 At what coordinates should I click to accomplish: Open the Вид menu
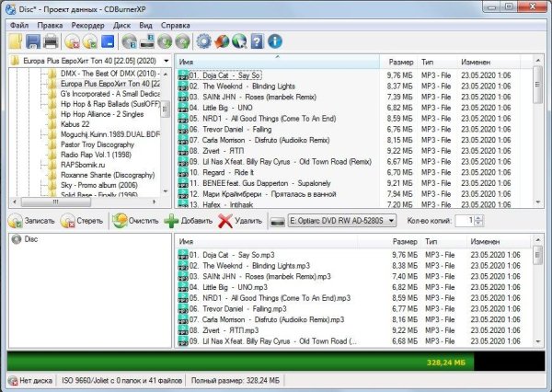coord(145,26)
